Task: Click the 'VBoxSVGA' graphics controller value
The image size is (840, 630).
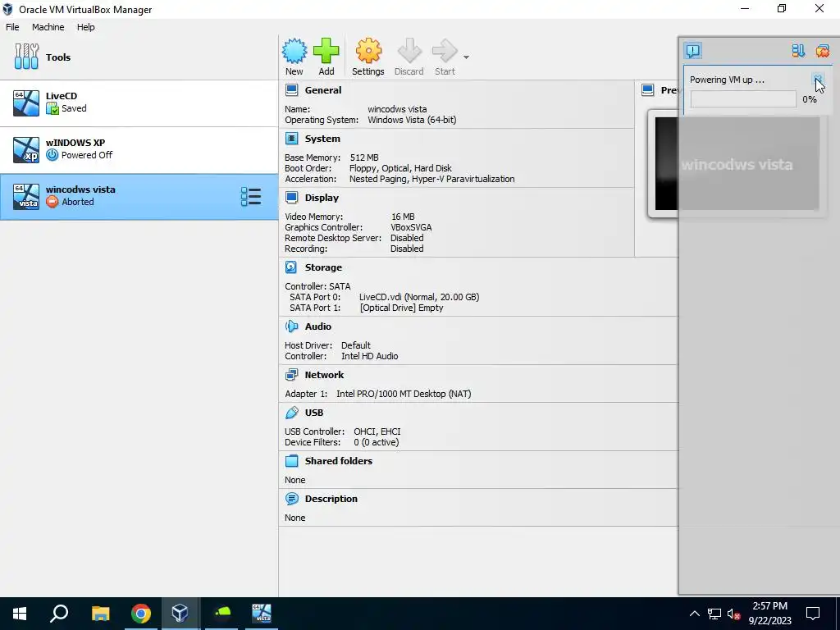Action: [411, 227]
